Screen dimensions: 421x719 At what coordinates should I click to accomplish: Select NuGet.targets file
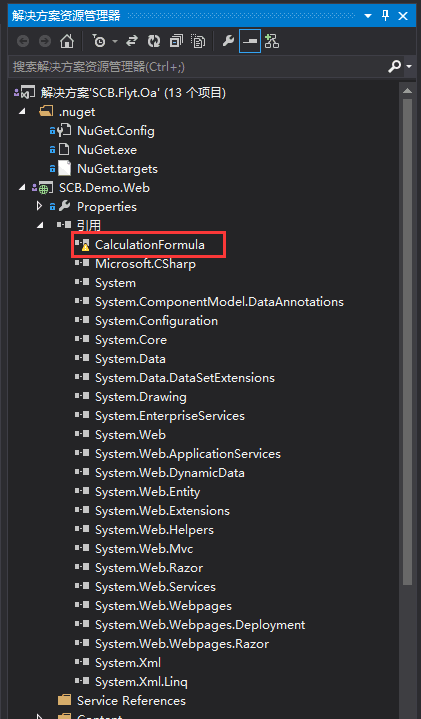[117, 169]
